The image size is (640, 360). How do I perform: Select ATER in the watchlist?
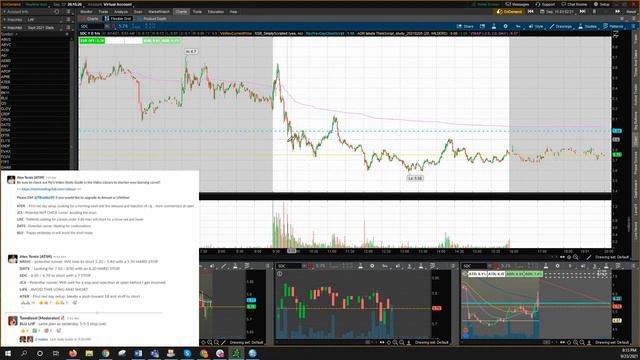tap(6, 82)
